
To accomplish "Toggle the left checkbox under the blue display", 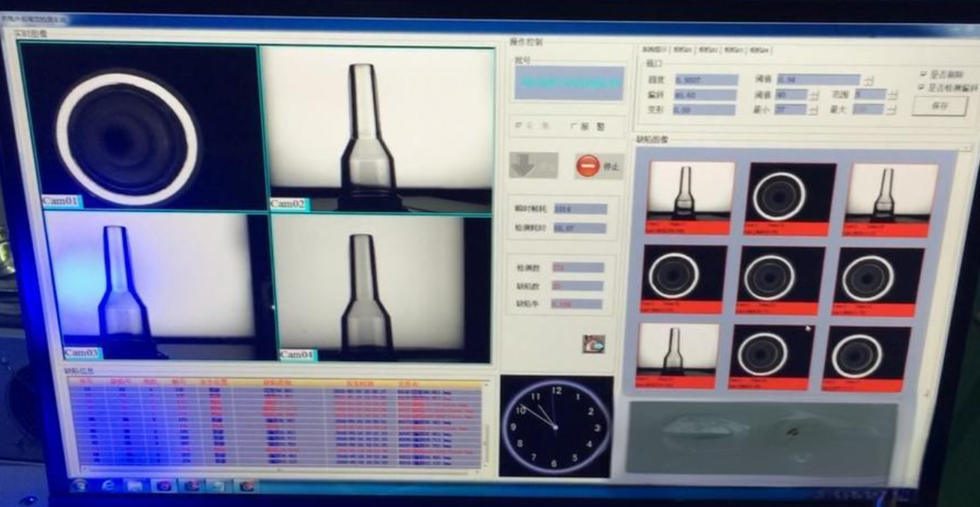I will pyautogui.click(x=518, y=127).
